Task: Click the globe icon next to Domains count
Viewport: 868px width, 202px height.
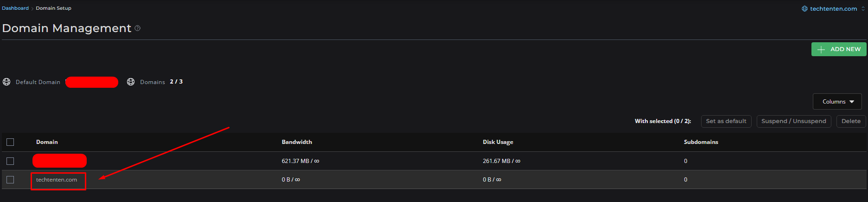Action: [x=131, y=82]
